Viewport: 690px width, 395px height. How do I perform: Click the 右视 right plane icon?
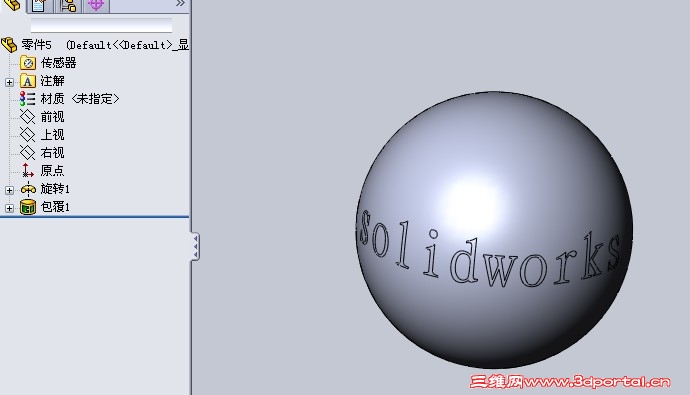click(x=27, y=153)
